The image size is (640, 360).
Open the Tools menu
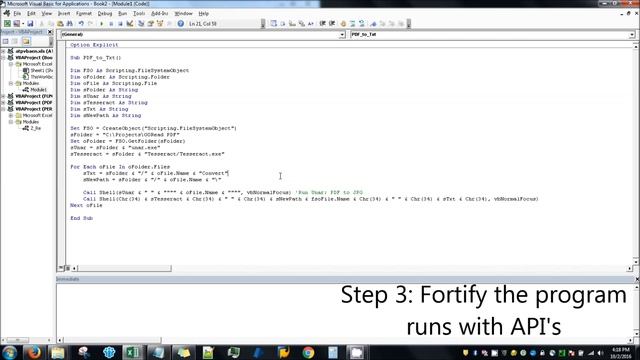[x=139, y=13]
